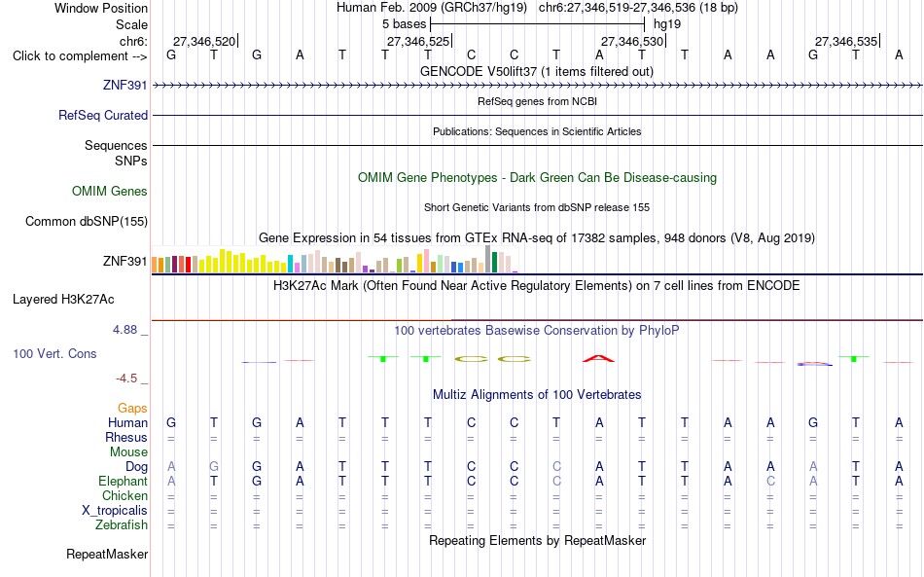Viewport: 924px width, 577px height.
Task: Click the Sequences track label
Action: pos(116,145)
